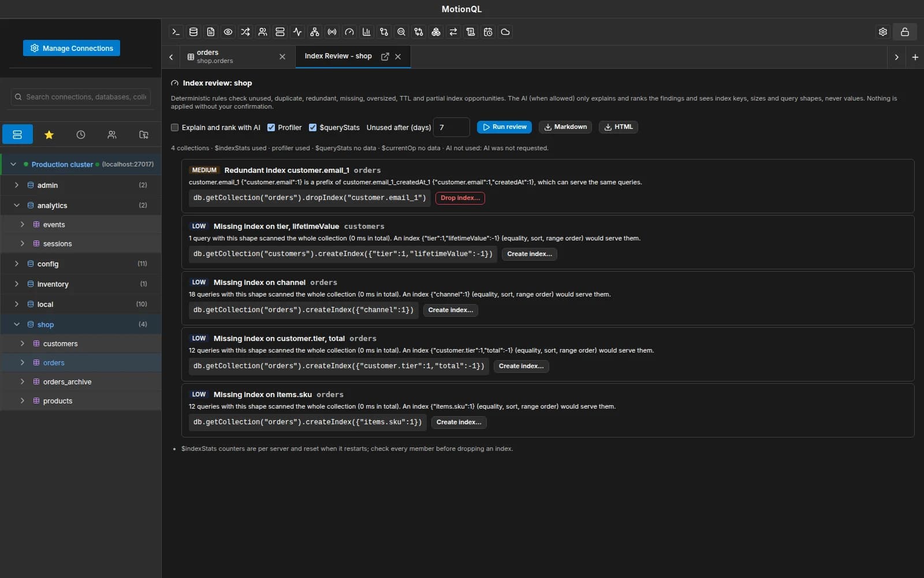Select the connections list sidebar view

pos(17,135)
